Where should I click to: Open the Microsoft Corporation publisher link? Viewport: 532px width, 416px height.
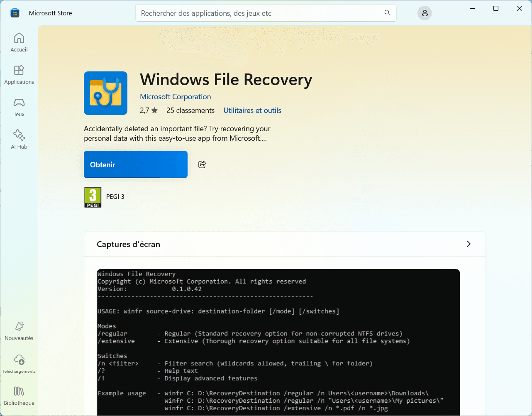[176, 97]
